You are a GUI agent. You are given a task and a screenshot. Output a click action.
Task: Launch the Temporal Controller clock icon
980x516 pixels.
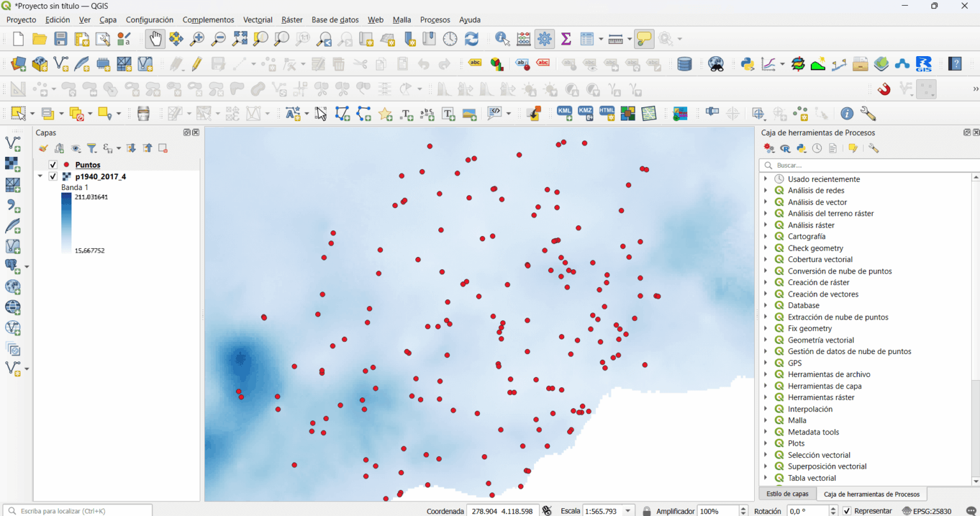[450, 38]
